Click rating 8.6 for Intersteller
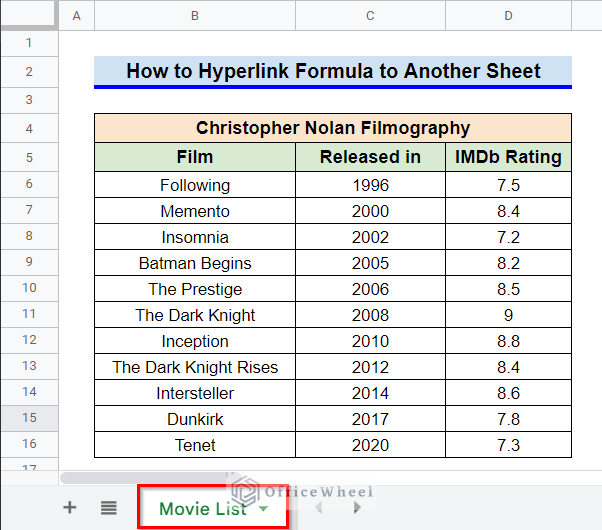This screenshot has width=602, height=530. coord(508,393)
